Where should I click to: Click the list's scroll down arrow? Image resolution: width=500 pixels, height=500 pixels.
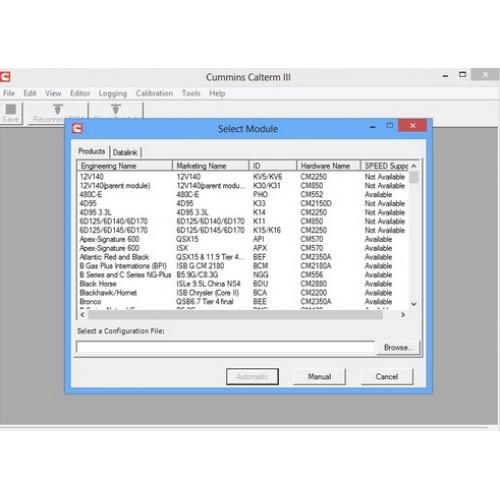pos(414,304)
